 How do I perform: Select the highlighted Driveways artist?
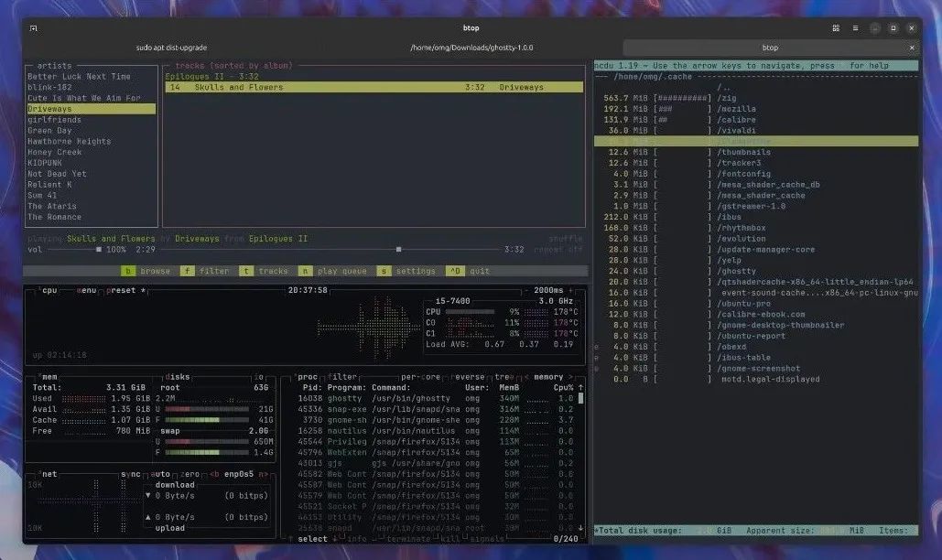pyautogui.click(x=92, y=109)
